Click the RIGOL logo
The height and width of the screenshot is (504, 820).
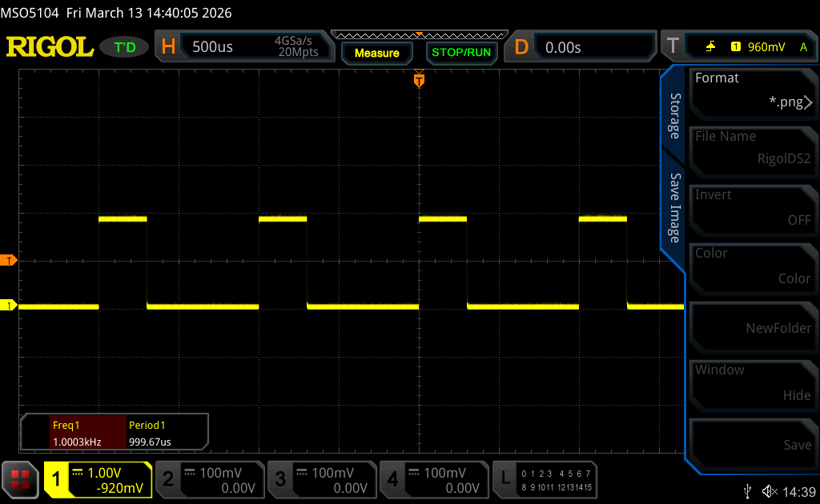point(50,47)
